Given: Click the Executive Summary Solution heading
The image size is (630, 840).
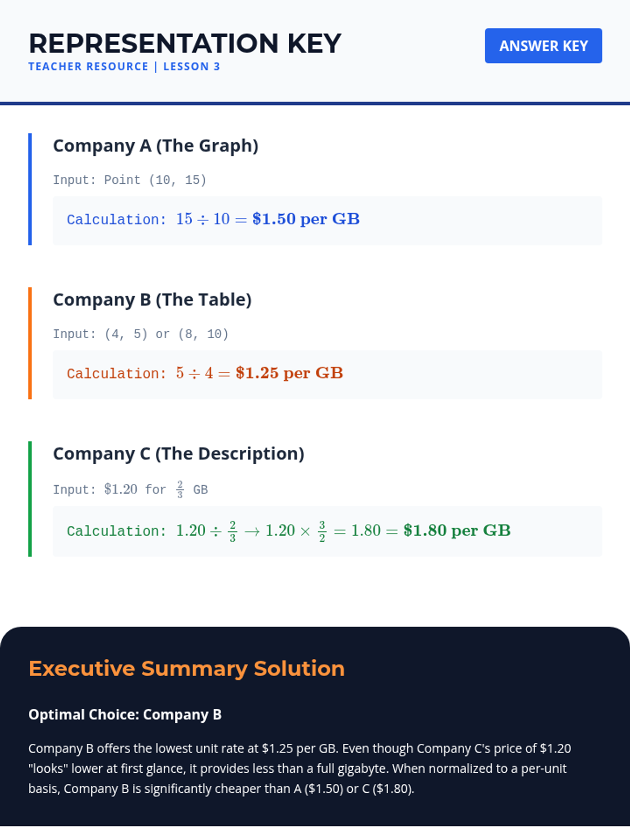Looking at the screenshot, I should click(186, 668).
